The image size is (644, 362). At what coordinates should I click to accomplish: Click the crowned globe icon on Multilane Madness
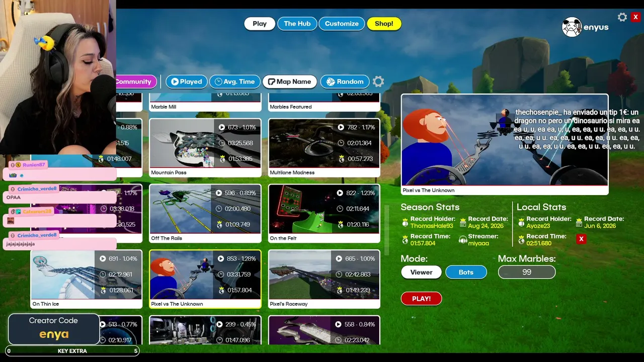point(341,159)
